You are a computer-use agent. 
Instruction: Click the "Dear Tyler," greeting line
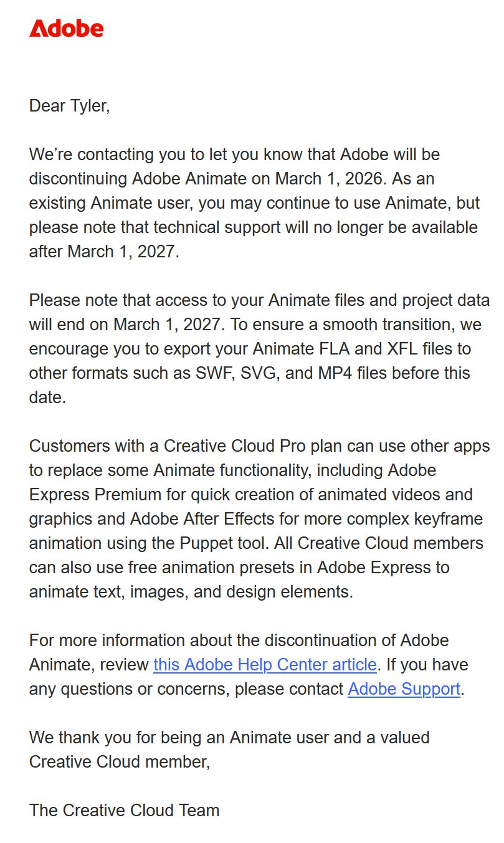(69, 105)
